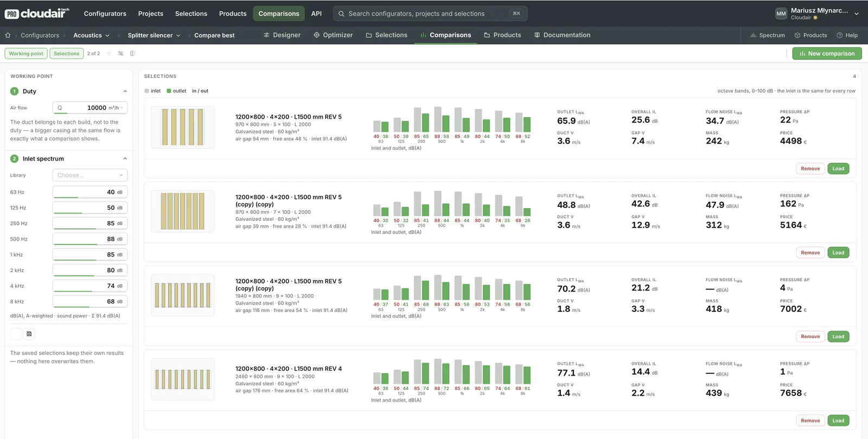
Task: Load the selection priced 7002 €
Action: tap(838, 337)
